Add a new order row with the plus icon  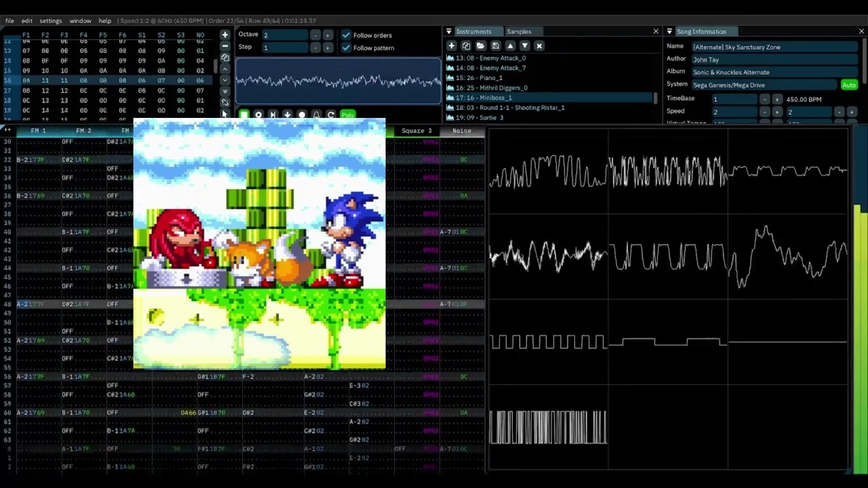(x=225, y=35)
